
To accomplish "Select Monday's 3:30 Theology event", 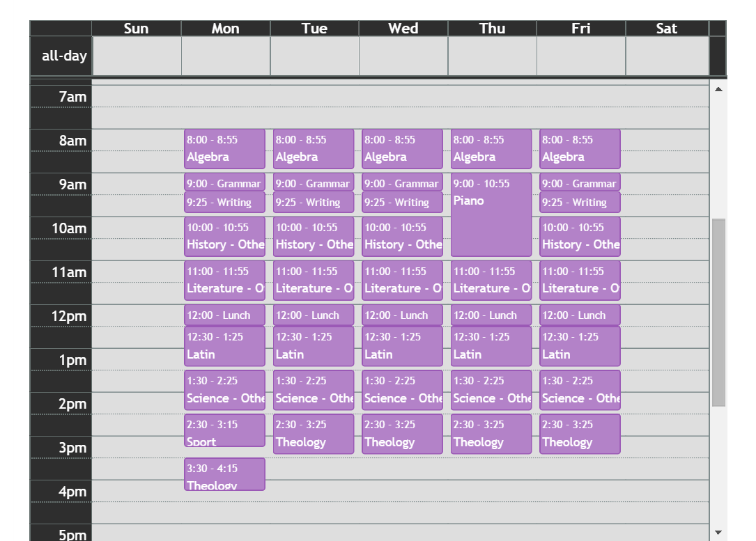I will click(x=224, y=474).
